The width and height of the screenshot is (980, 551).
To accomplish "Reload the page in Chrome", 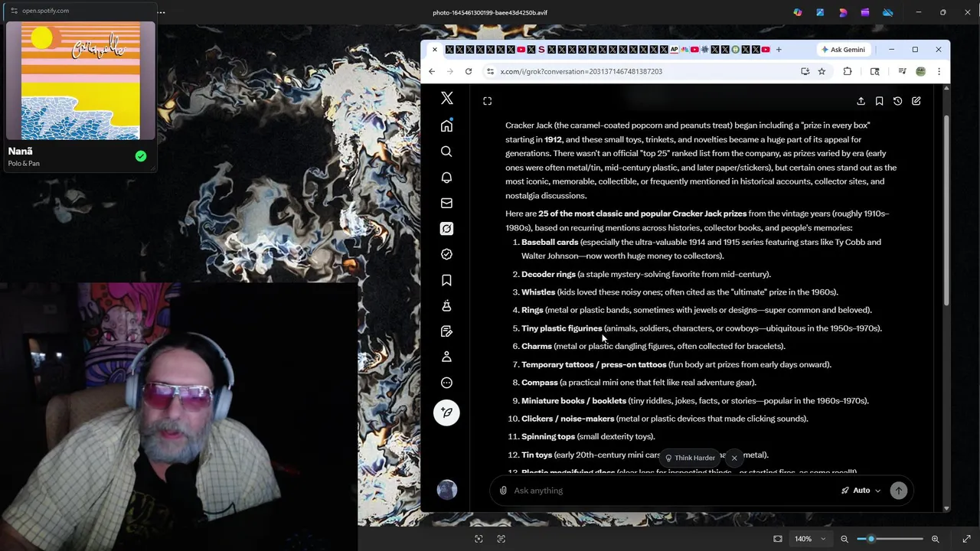I will click(x=469, y=71).
